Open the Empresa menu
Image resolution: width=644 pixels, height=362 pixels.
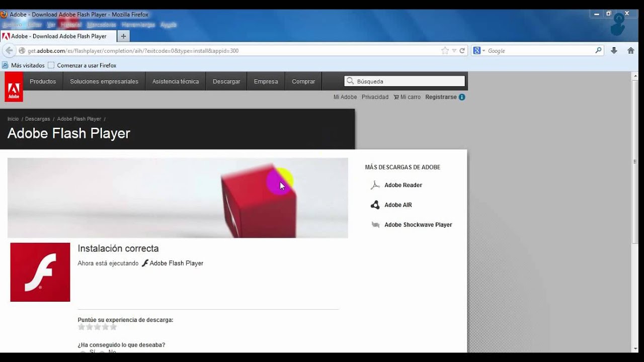pos(266,81)
